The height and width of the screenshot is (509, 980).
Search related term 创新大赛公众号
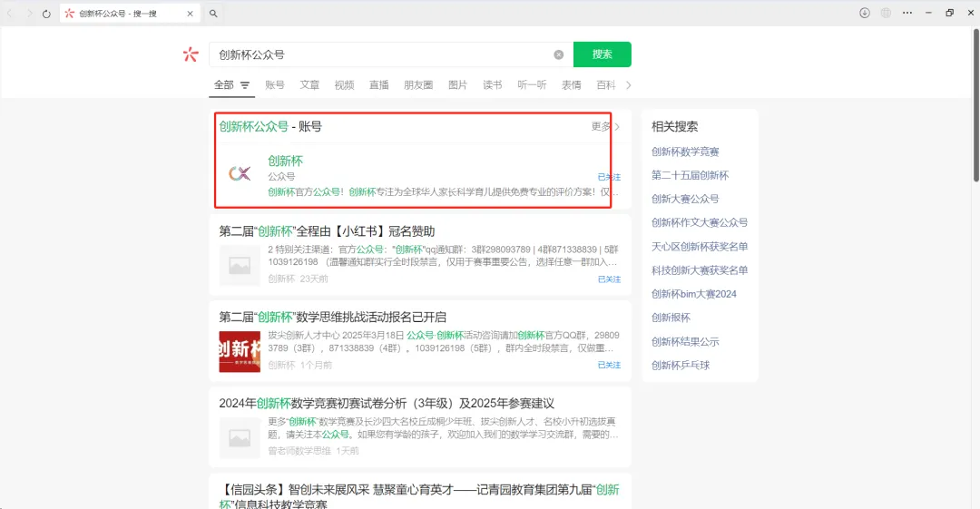point(685,199)
